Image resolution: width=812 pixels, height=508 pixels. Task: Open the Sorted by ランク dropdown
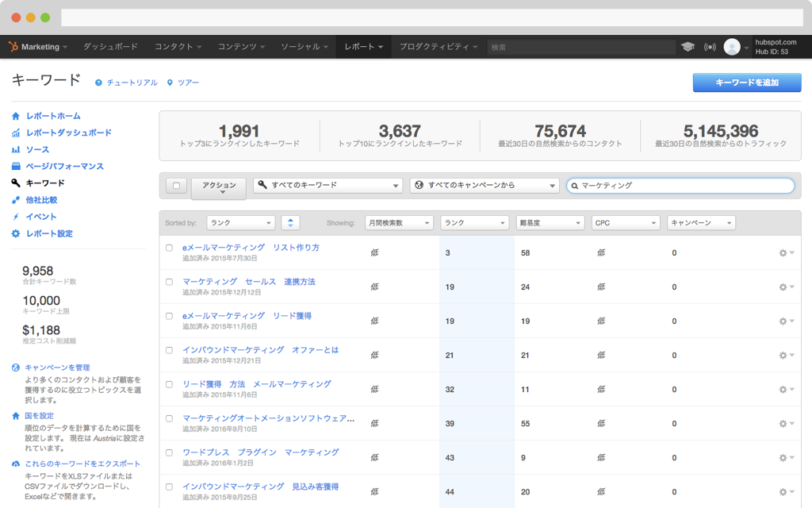tap(241, 223)
